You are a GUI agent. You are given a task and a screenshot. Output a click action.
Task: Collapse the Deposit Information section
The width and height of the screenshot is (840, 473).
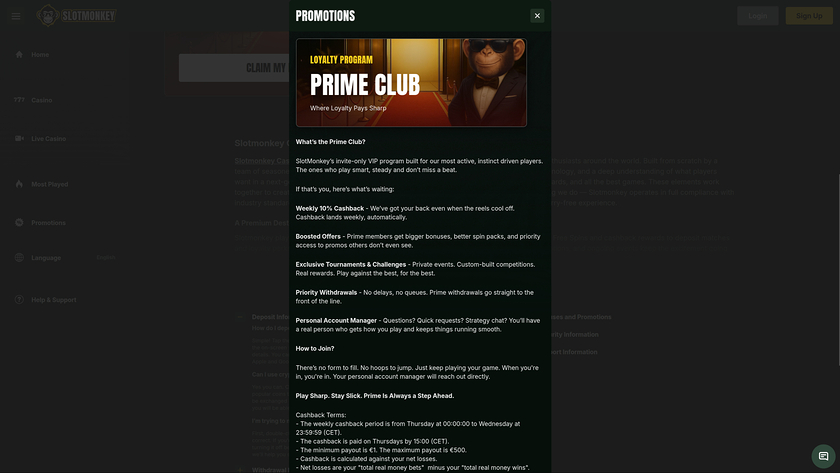240,317
